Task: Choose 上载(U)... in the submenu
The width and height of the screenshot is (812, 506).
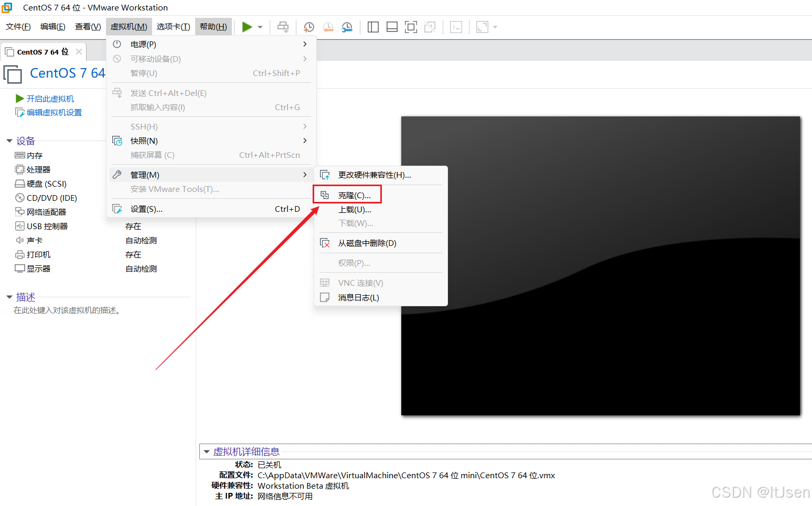Action: coord(380,210)
